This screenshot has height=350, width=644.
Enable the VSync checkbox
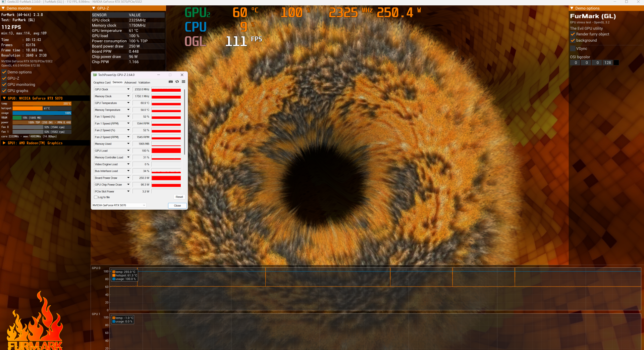point(573,49)
